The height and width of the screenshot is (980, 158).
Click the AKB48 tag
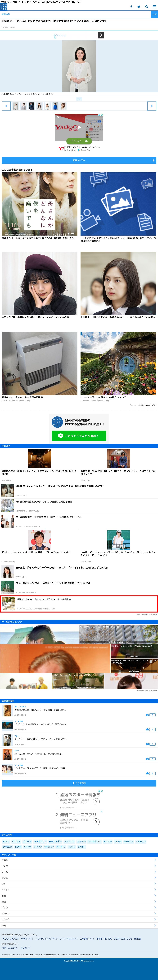[118, 841]
